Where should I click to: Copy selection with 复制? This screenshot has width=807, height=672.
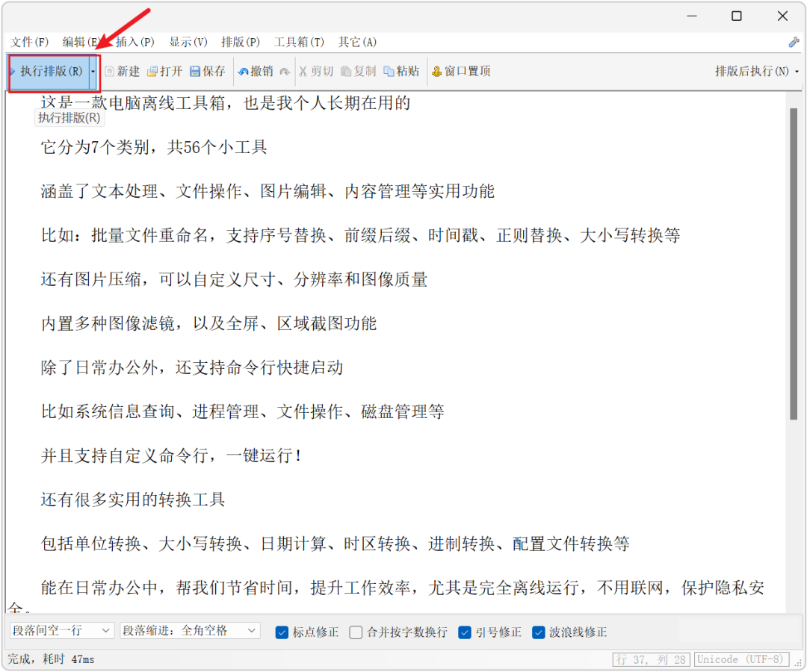[359, 72]
